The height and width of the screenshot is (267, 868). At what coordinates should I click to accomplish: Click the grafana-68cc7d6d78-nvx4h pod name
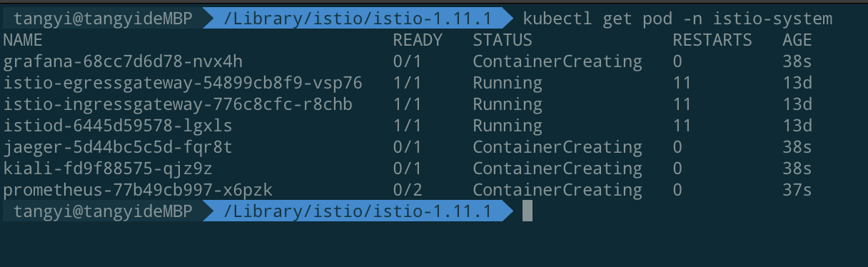[123, 61]
